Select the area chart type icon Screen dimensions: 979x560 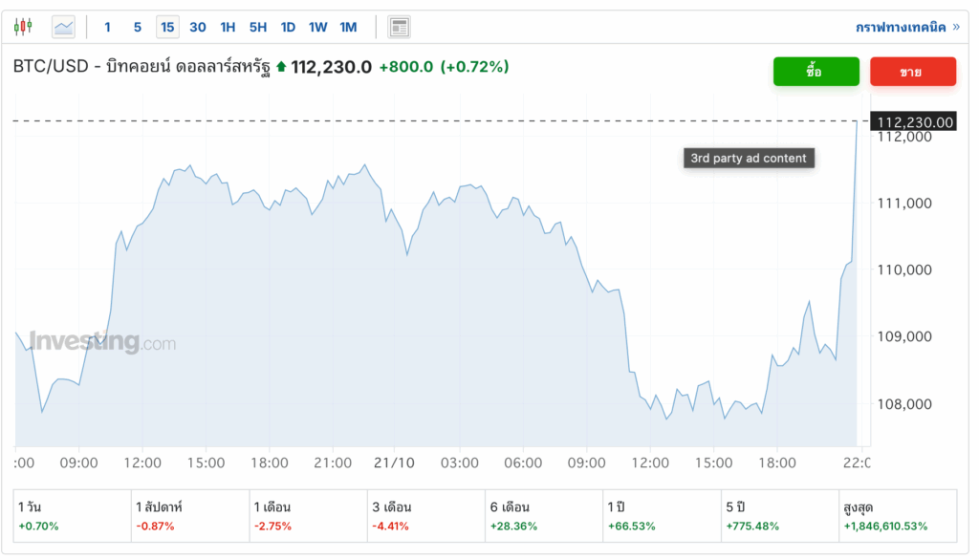click(63, 27)
